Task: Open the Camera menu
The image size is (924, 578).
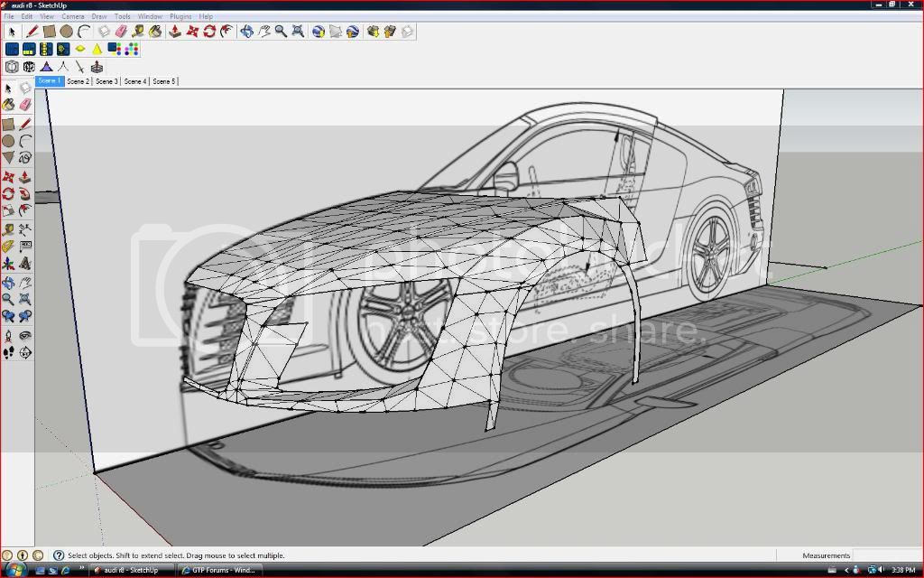Action: point(72,16)
